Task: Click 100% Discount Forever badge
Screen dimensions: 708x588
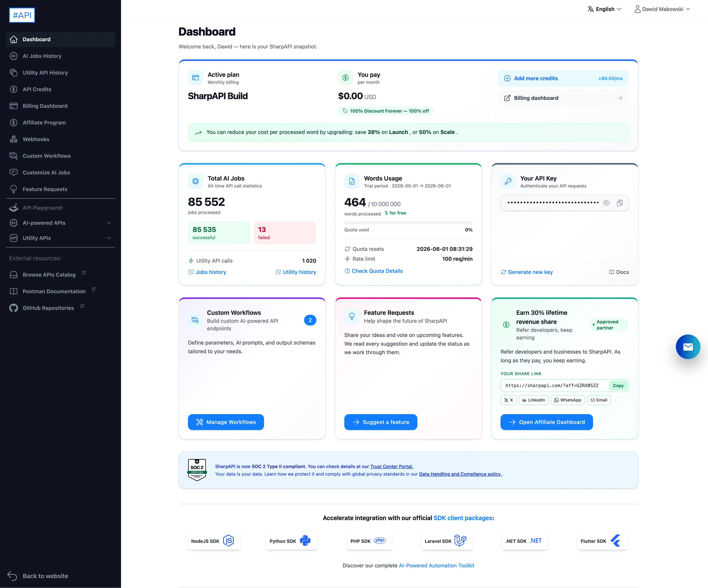Action: click(x=386, y=111)
